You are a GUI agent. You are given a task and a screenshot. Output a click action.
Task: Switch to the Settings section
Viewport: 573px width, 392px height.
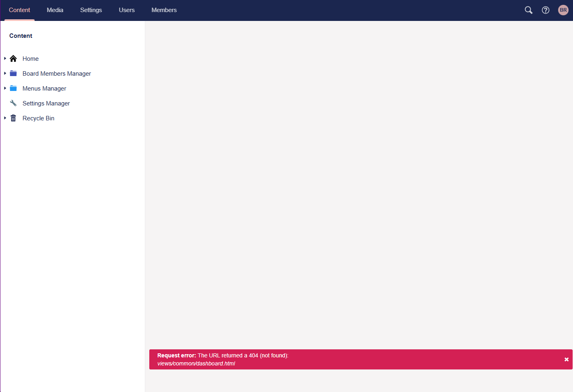[91, 10]
